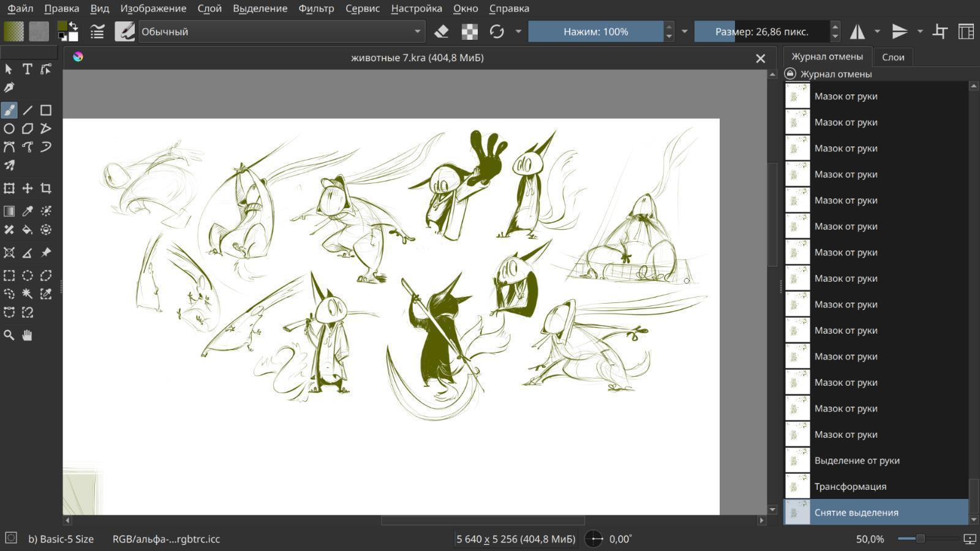This screenshot has height=551, width=980.
Task: Select the Pan hand tool
Action: (x=28, y=335)
